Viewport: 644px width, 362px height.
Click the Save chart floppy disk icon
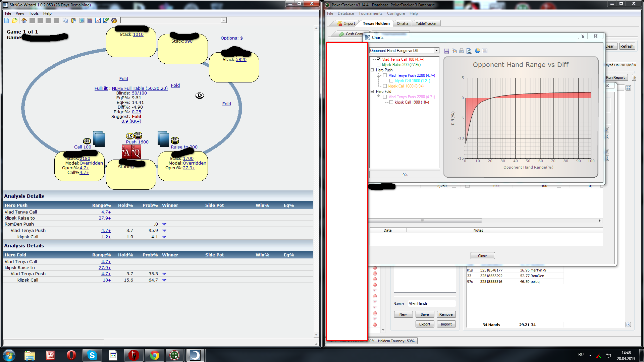(447, 51)
